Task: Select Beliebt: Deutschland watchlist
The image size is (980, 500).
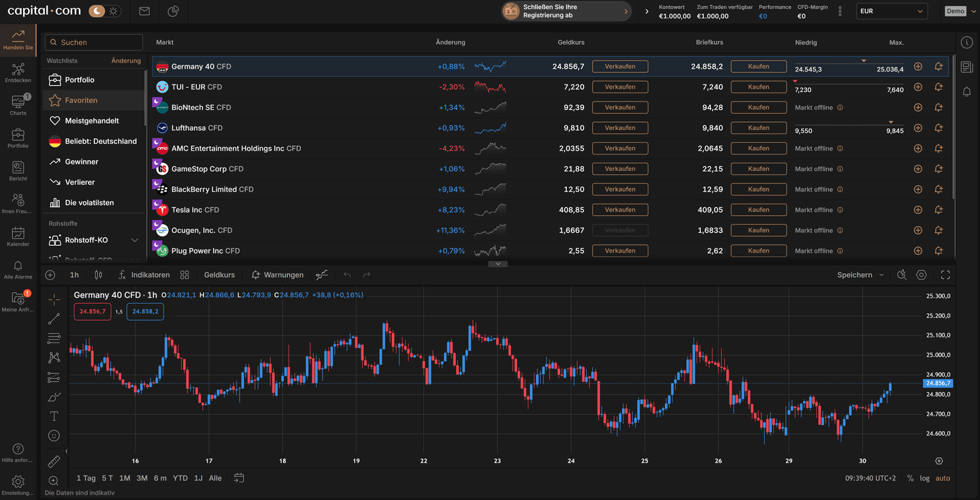Action: (x=94, y=141)
